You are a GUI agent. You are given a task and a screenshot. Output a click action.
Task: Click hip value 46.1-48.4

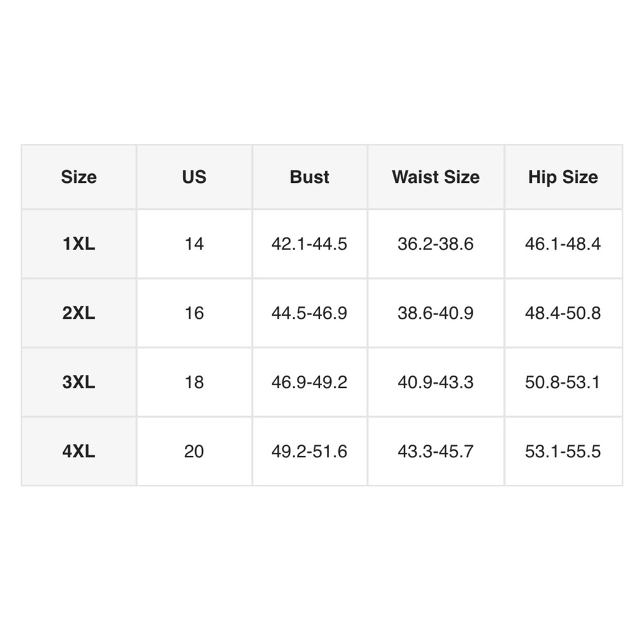[x=563, y=244]
